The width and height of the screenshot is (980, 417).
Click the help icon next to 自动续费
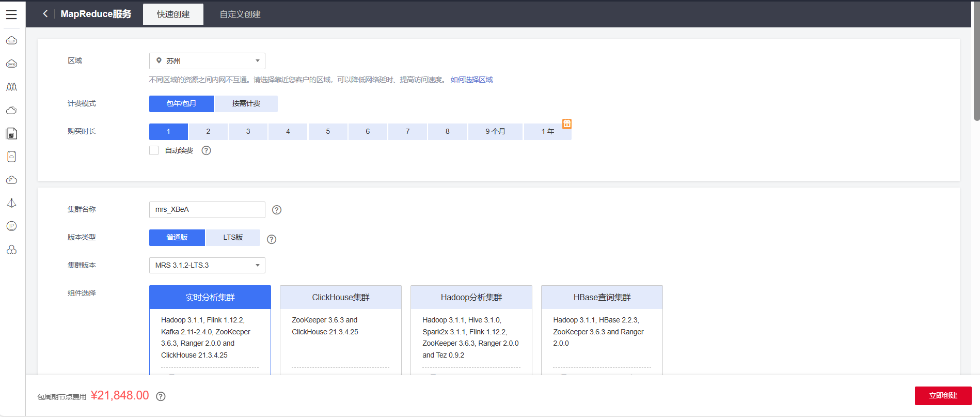(x=206, y=150)
